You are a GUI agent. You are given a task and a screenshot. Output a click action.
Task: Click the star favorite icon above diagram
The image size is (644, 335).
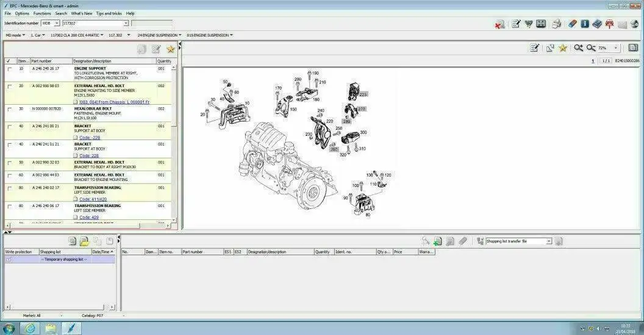click(x=563, y=48)
